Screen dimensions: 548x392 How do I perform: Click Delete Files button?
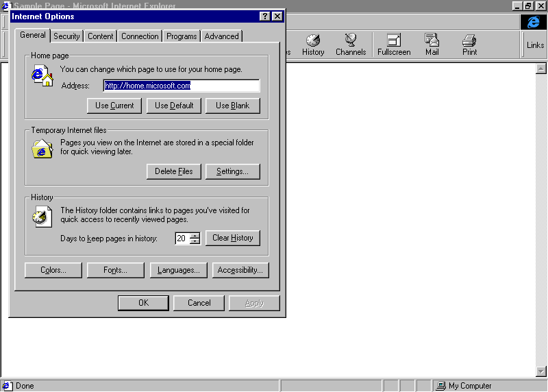point(174,171)
